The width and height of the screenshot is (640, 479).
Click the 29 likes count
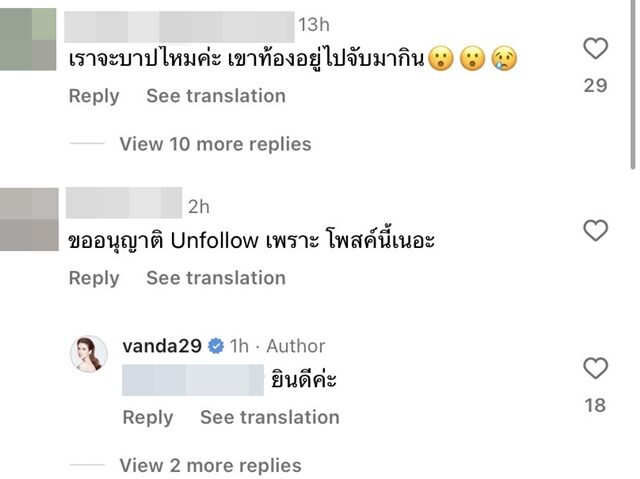tap(595, 86)
